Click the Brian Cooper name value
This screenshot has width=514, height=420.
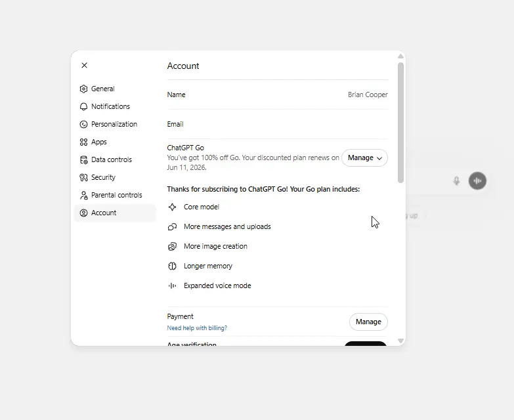click(368, 94)
